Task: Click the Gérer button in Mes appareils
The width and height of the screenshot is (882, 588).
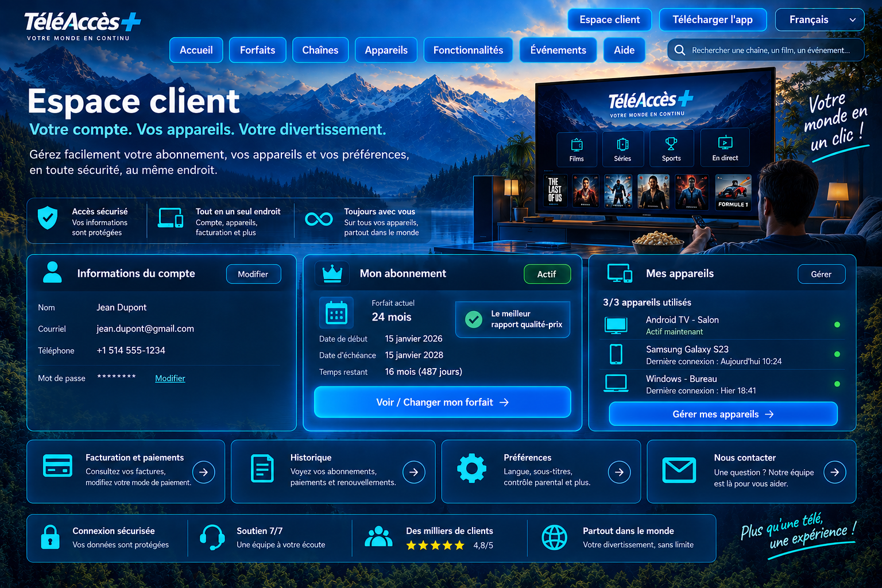Action: [821, 274]
